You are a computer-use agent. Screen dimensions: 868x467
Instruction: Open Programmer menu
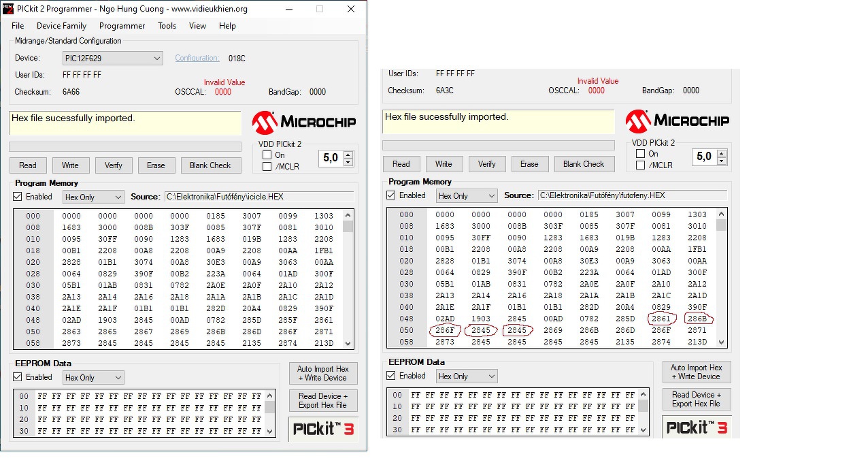click(122, 26)
